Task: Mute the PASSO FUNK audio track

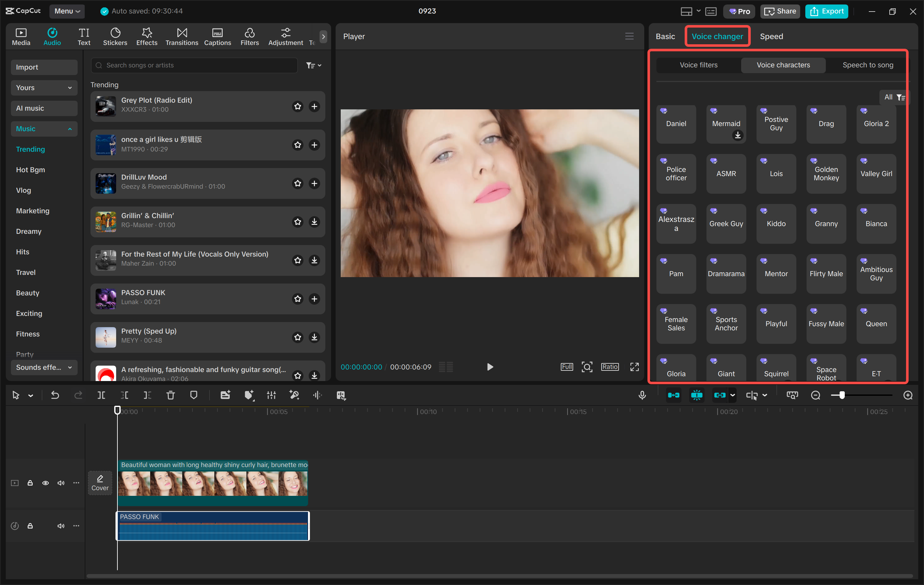Action: [x=61, y=526]
